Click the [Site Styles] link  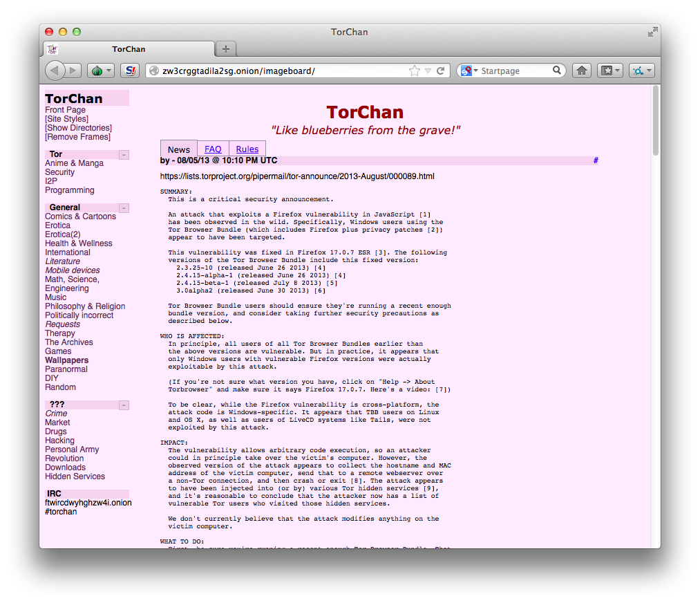66,119
